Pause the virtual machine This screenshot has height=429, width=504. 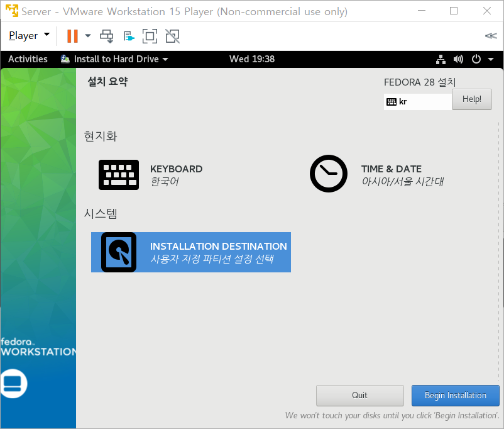coord(72,36)
